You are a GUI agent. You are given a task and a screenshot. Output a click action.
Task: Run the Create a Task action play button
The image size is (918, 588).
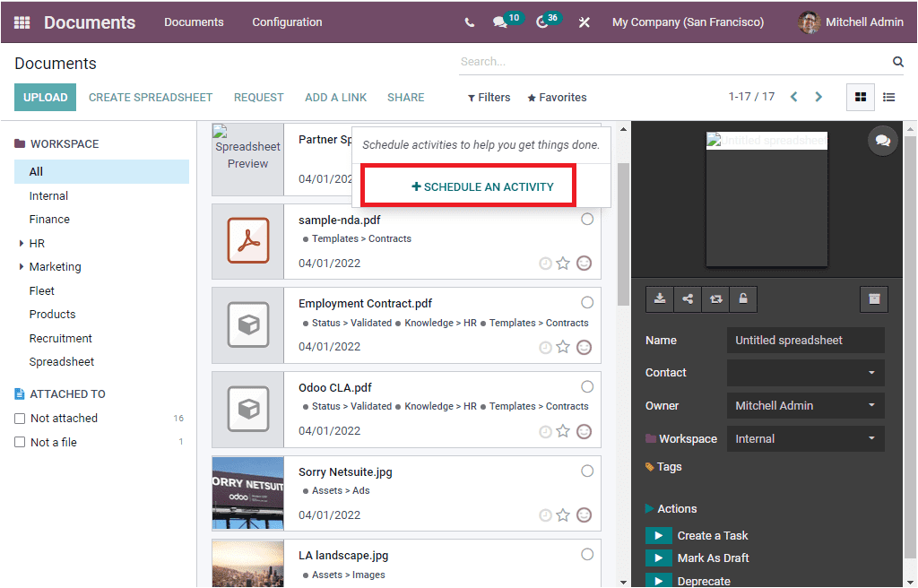click(x=658, y=535)
